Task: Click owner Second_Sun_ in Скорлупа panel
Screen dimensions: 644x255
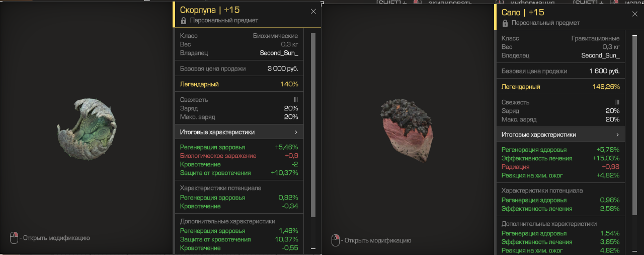Action: click(x=279, y=53)
